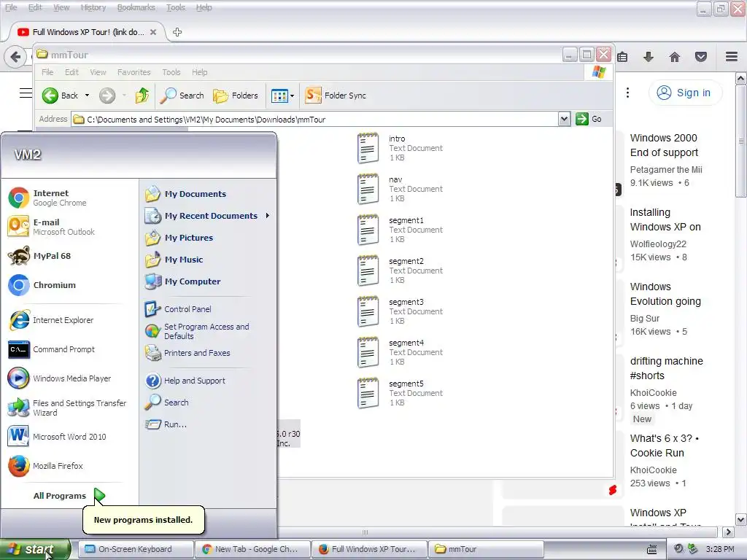Launch Microsoft Word 2010
Image resolution: width=747 pixels, height=560 pixels.
coord(57,437)
